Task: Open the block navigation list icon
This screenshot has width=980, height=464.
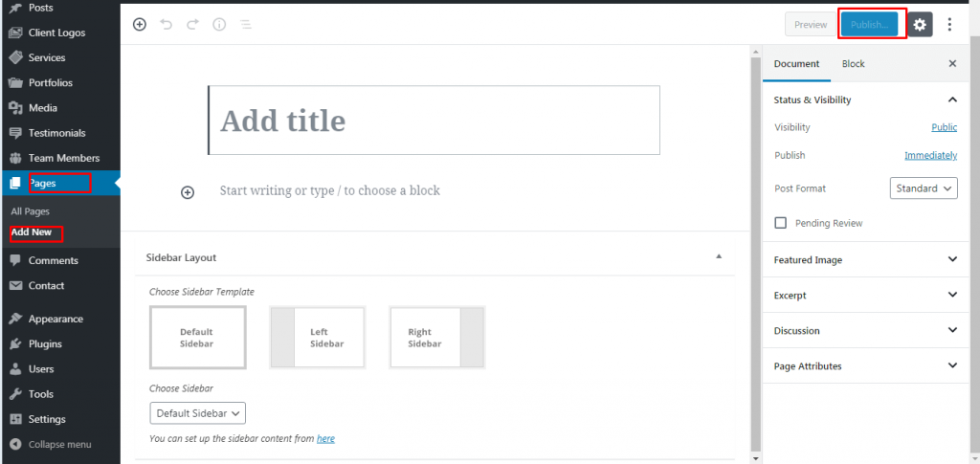Action: tap(246, 24)
